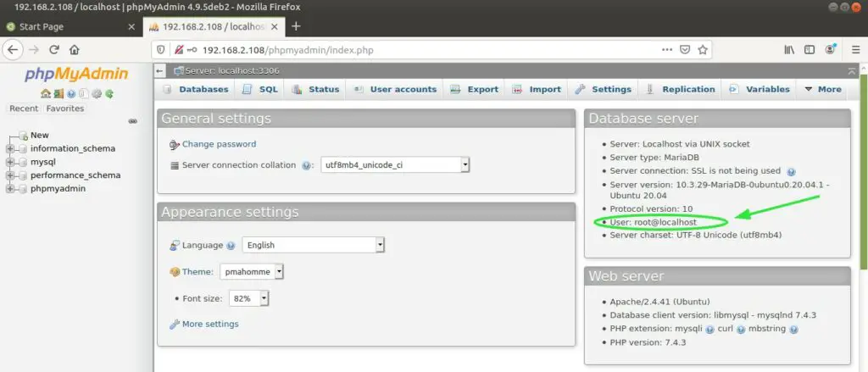Switch to the User accounts tab
Image resolution: width=868 pixels, height=372 pixels.
395,89
